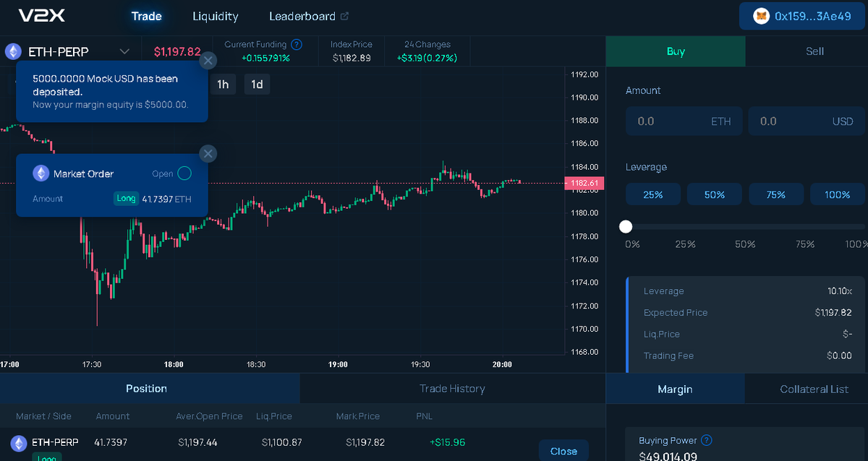
Task: Click the 1182.61 price marker on chart axis
Action: [584, 184]
